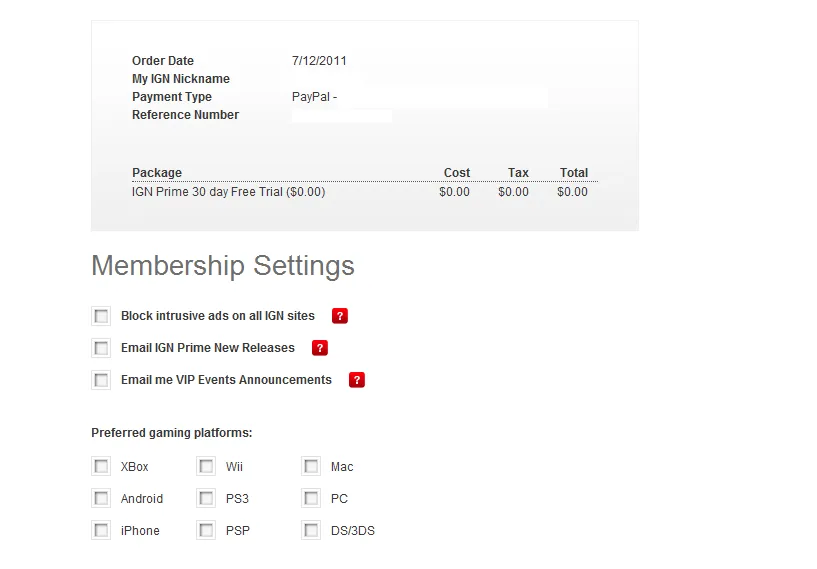Screen dimensions: 817x569
Task: Tick Email me VIP Events Announcements
Action: pyautogui.click(x=101, y=380)
